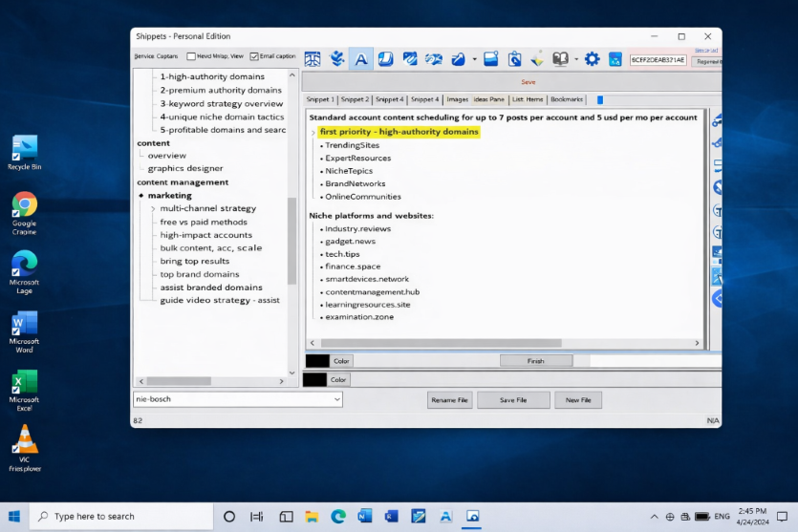Open Microsoft Excel desktop shortcut
Screen dimensions: 798x532
(x=25, y=390)
